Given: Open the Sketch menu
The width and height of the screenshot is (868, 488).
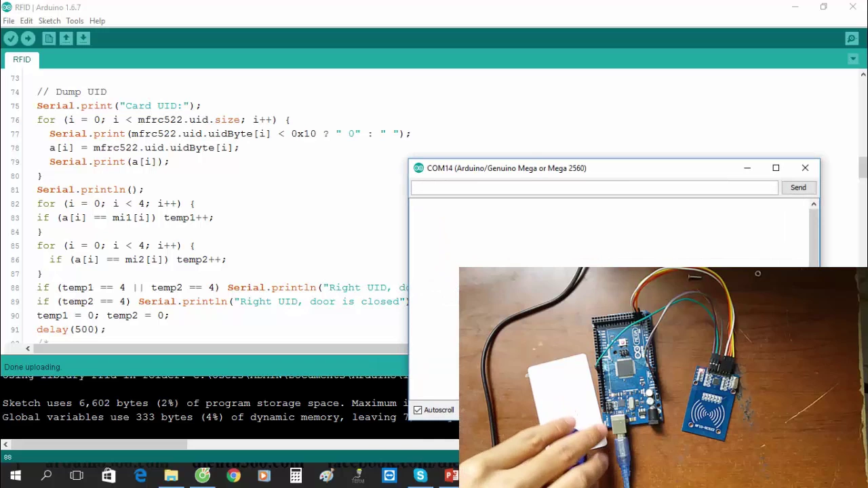Looking at the screenshot, I should 50,21.
